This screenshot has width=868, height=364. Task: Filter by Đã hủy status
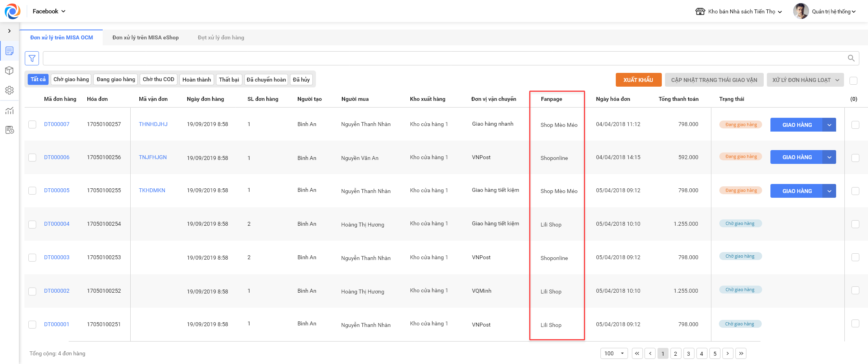click(301, 79)
